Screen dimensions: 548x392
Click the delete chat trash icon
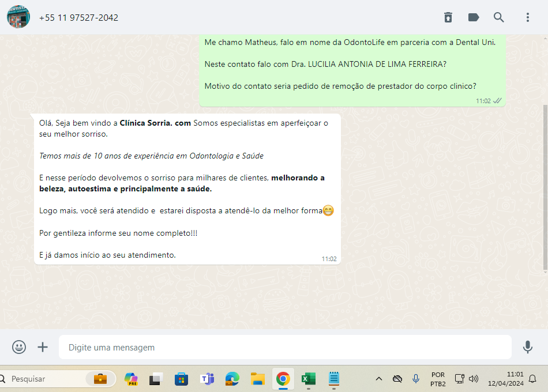pos(448,17)
